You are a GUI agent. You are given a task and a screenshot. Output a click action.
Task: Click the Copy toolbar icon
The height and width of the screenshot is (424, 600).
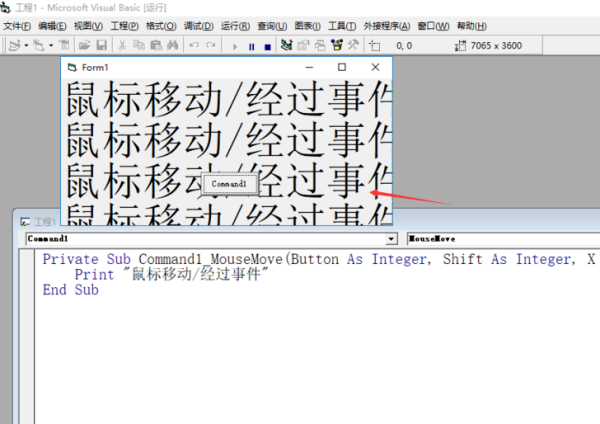[139, 45]
